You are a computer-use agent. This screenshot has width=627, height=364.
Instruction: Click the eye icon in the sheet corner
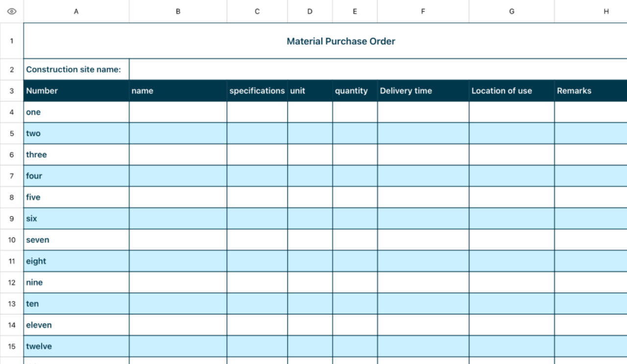click(x=12, y=11)
